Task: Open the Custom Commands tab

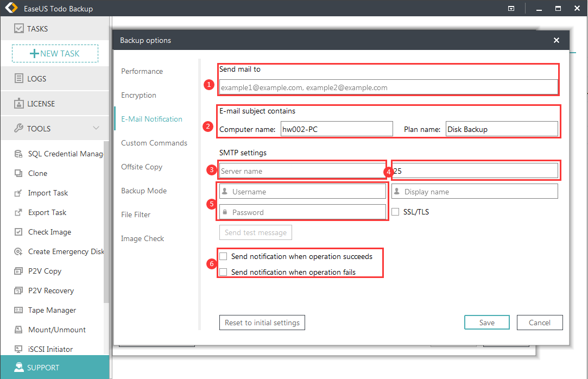Action: point(154,143)
